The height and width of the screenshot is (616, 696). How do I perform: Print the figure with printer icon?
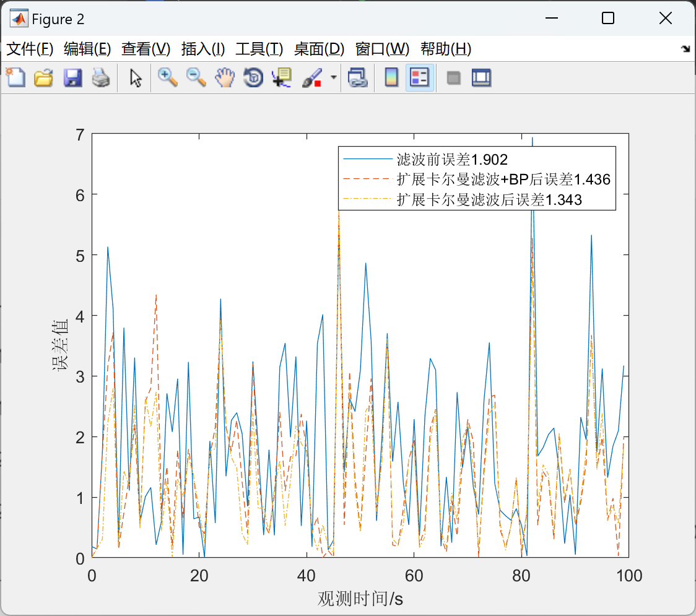click(x=101, y=77)
